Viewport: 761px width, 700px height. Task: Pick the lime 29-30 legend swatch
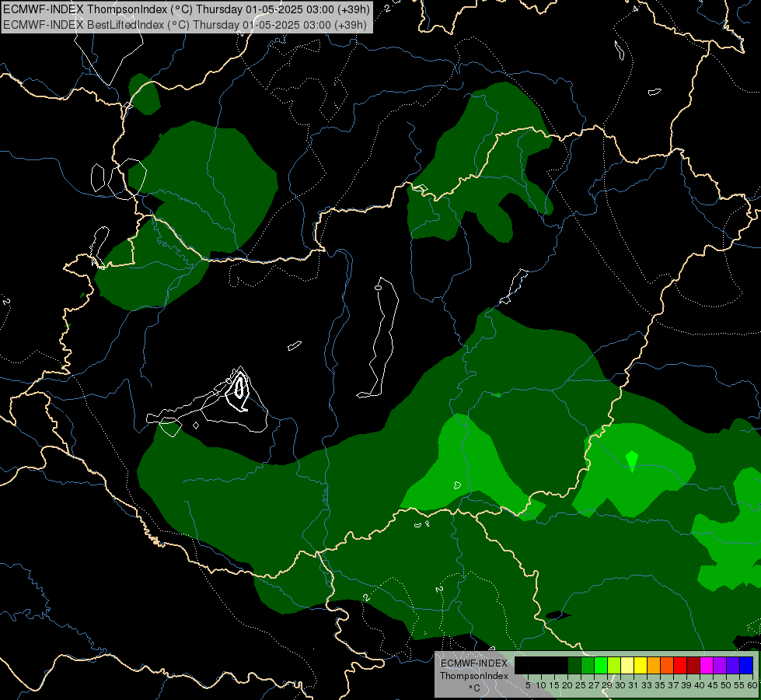click(614, 665)
